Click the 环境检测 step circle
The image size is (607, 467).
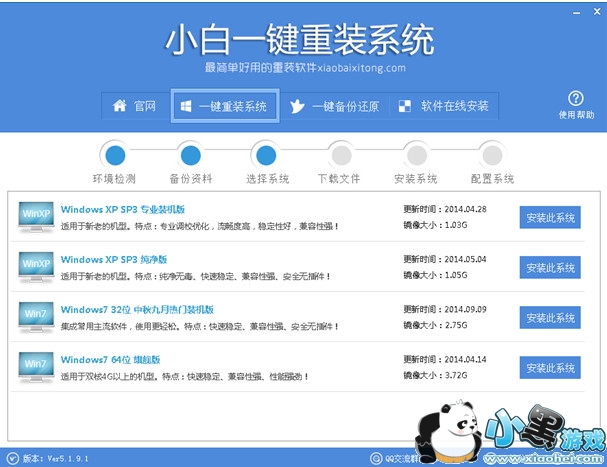tap(115, 156)
